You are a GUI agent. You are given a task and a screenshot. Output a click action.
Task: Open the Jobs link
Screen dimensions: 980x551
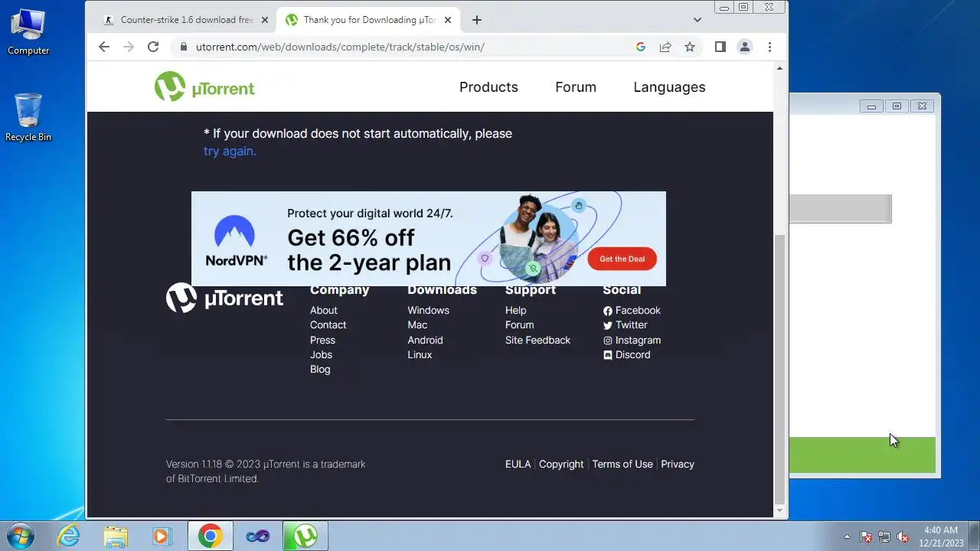tap(321, 354)
